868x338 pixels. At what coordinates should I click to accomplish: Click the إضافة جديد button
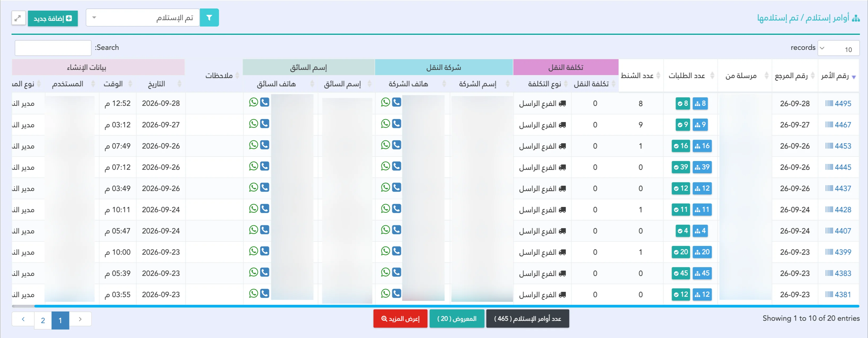52,18
